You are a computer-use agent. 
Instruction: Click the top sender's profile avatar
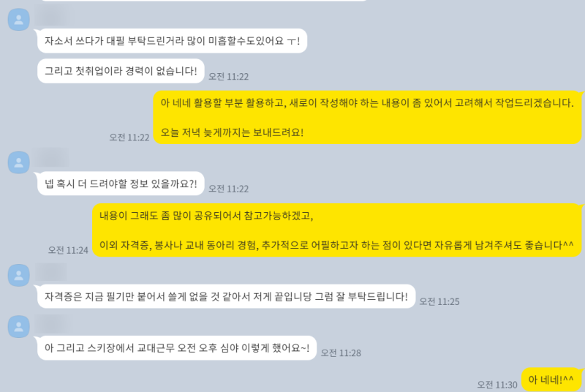[19, 20]
